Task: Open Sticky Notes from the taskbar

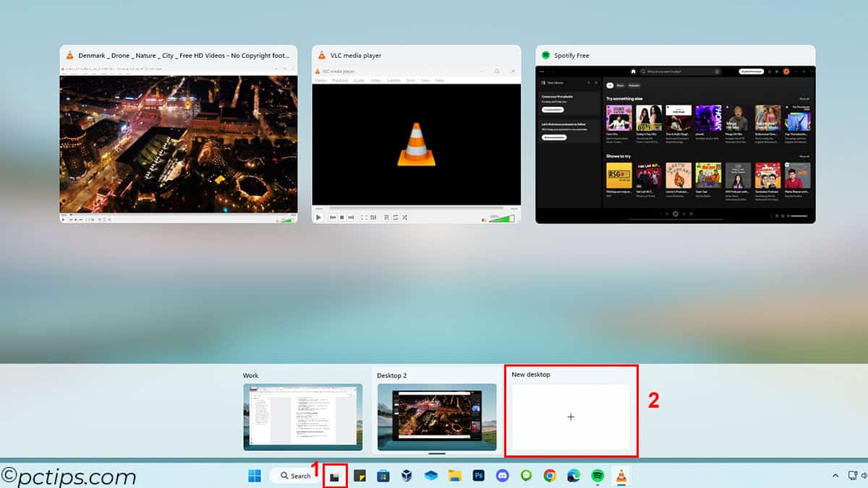Action: click(359, 476)
